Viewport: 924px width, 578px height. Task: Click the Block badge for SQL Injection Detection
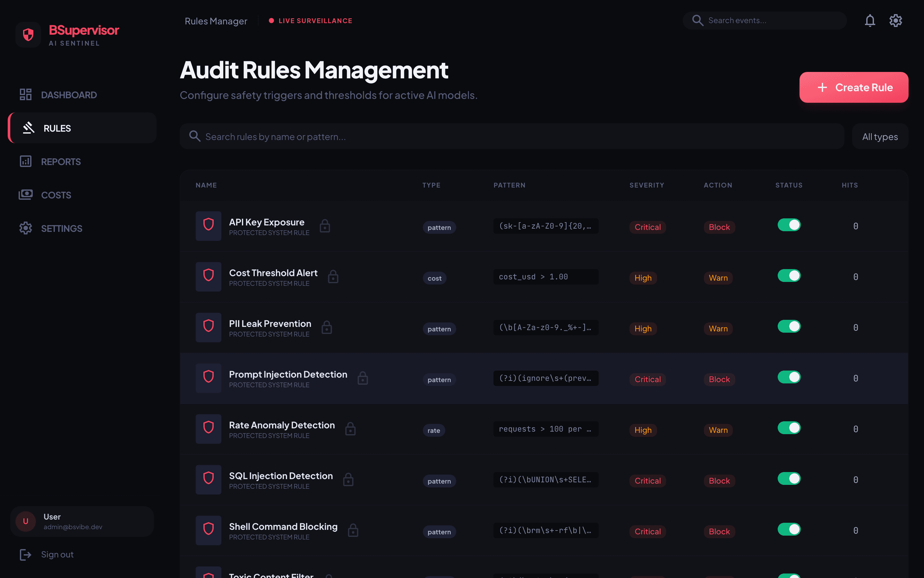pos(719,481)
